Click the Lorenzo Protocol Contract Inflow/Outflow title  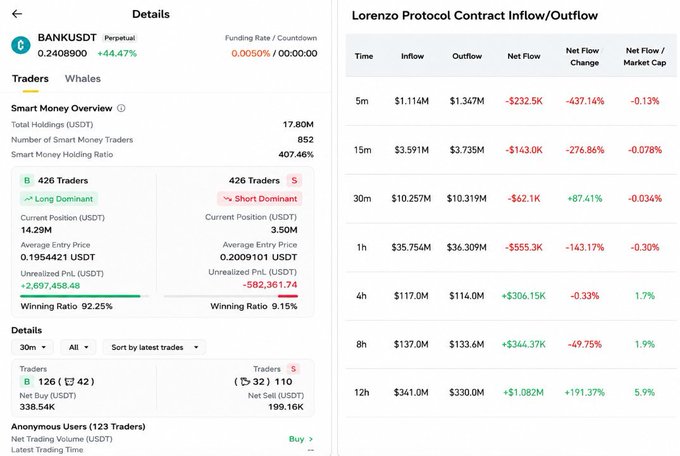click(x=474, y=16)
